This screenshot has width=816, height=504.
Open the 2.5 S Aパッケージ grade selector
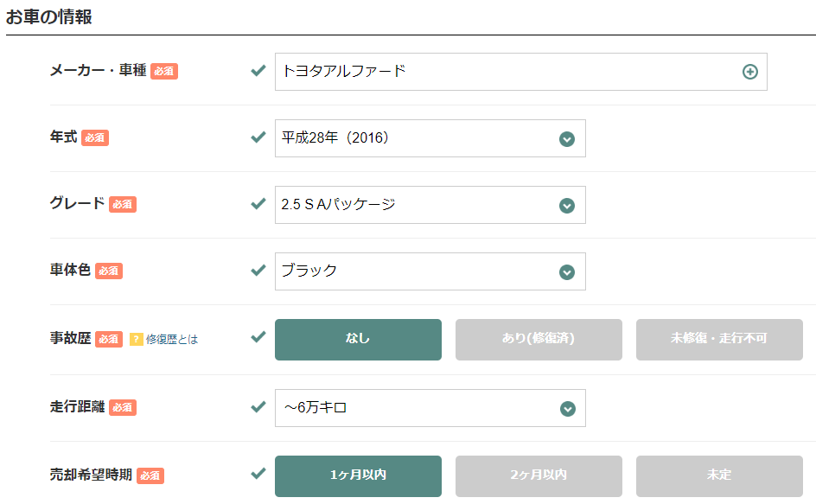tap(430, 205)
